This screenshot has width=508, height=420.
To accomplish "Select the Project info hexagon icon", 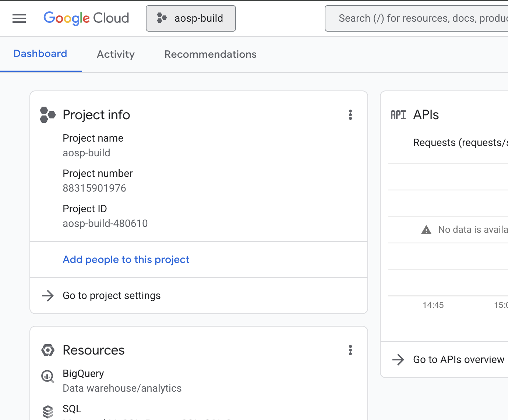I will pyautogui.click(x=47, y=114).
